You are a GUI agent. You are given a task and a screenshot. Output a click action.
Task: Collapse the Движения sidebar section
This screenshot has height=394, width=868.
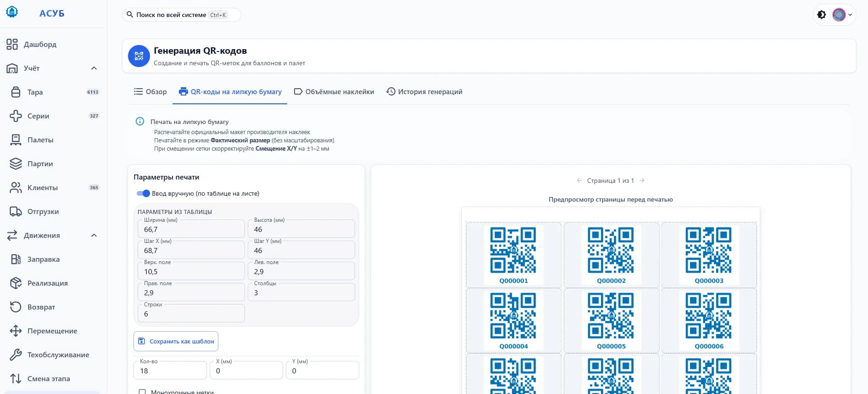tap(94, 235)
